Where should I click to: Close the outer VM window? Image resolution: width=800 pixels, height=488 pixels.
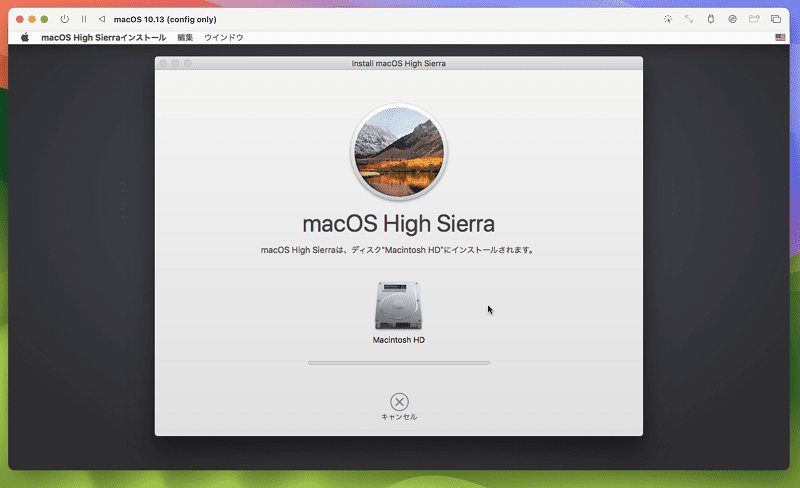(x=20, y=19)
